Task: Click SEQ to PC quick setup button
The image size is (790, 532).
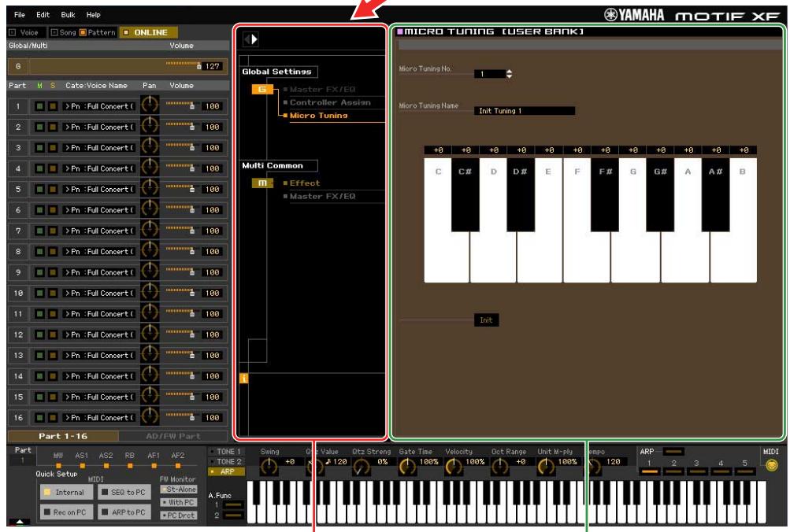Action: click(x=124, y=492)
